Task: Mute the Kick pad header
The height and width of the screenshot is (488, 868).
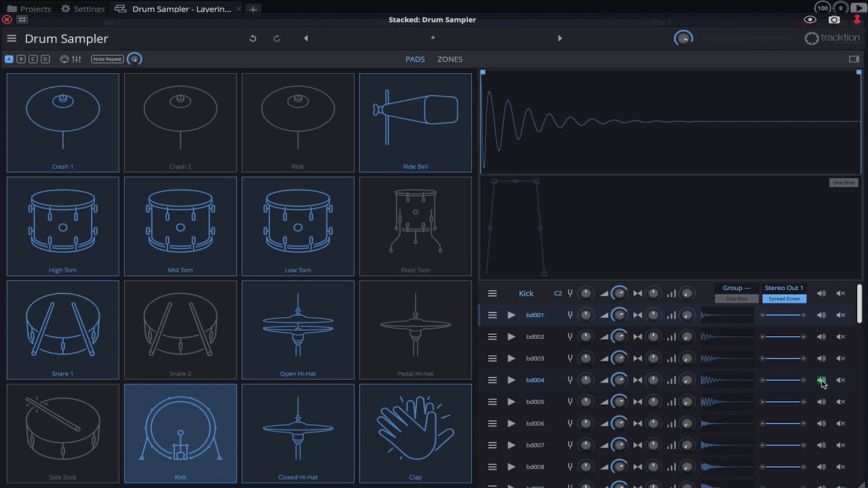Action: click(841, 293)
